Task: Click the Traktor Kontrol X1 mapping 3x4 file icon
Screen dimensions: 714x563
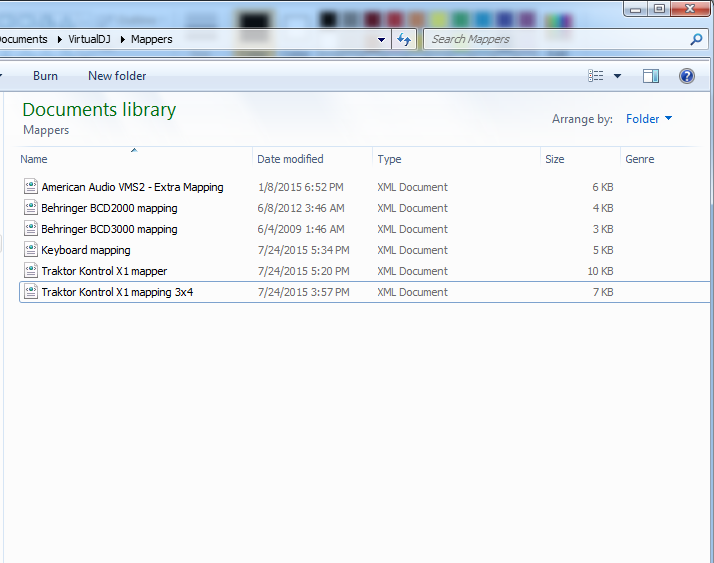Action: pyautogui.click(x=31, y=292)
